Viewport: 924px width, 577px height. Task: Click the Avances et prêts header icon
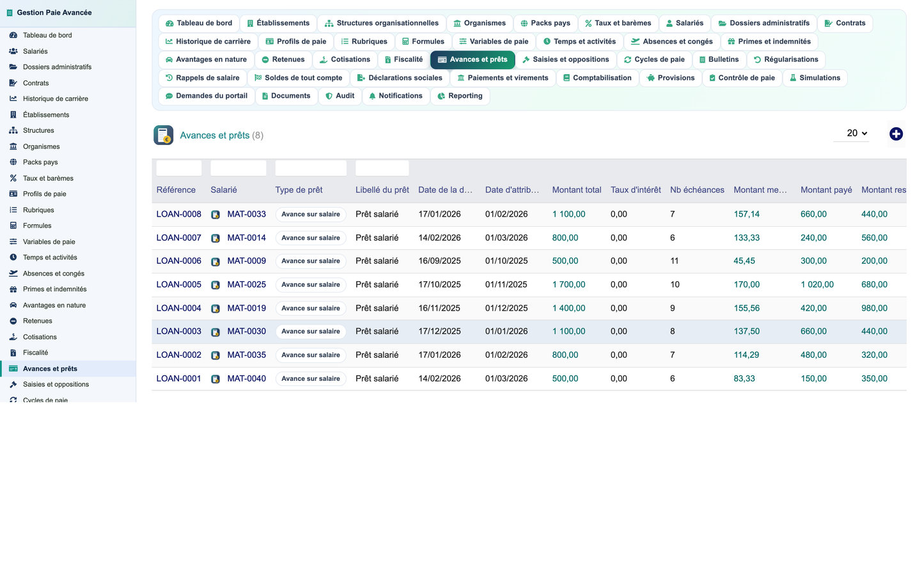[x=164, y=135]
